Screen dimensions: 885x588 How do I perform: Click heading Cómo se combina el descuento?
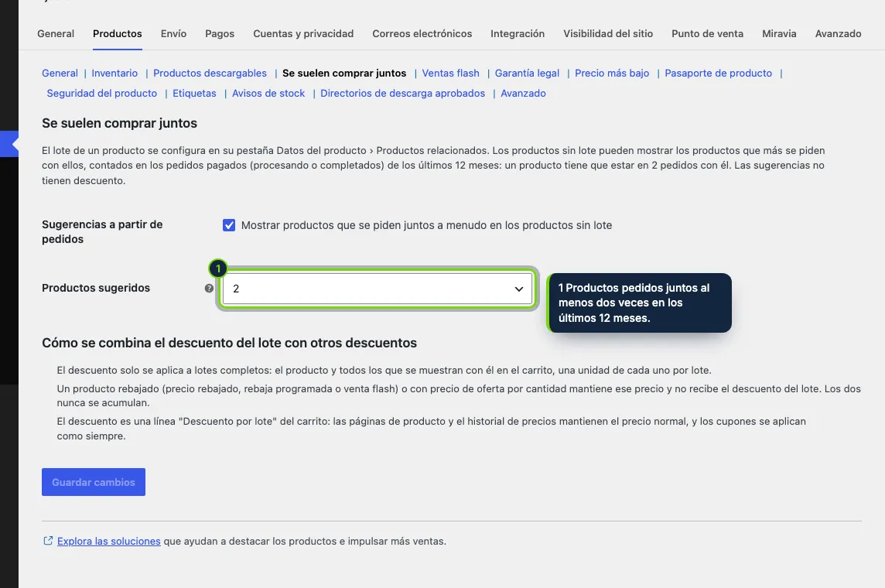click(229, 343)
